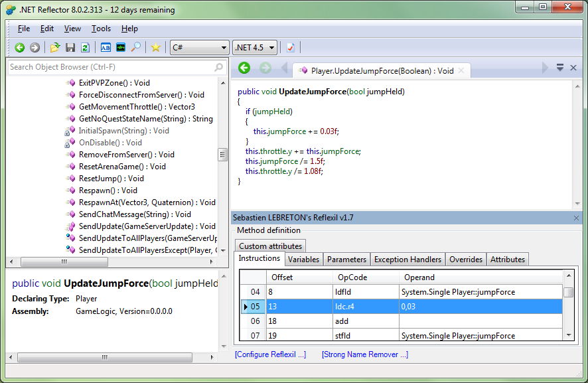Open the Attributes tab in Reflexil
The height and width of the screenshot is (383, 588).
point(508,260)
